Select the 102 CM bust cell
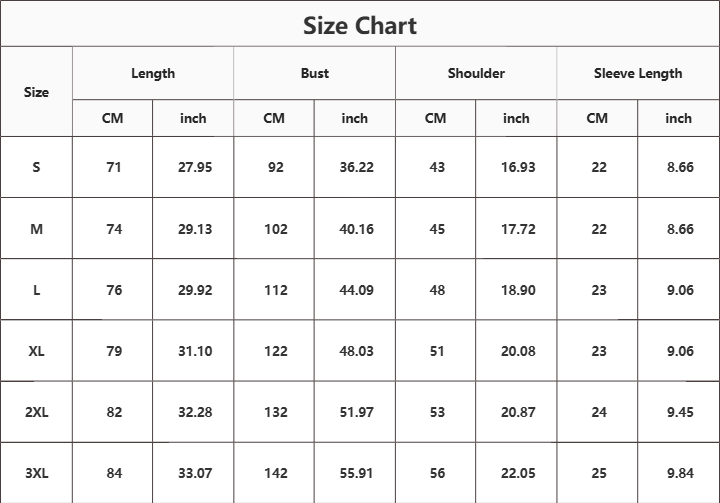 point(276,229)
